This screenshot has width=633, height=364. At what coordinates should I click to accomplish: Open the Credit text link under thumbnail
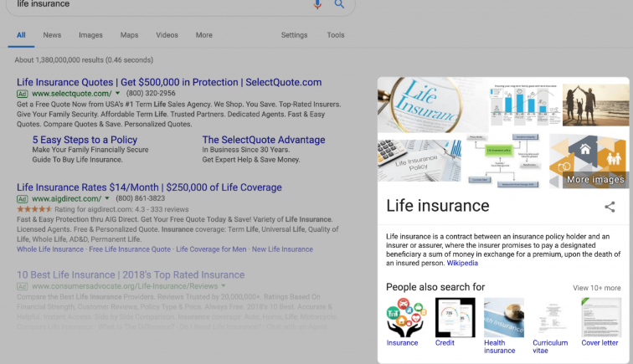click(445, 342)
